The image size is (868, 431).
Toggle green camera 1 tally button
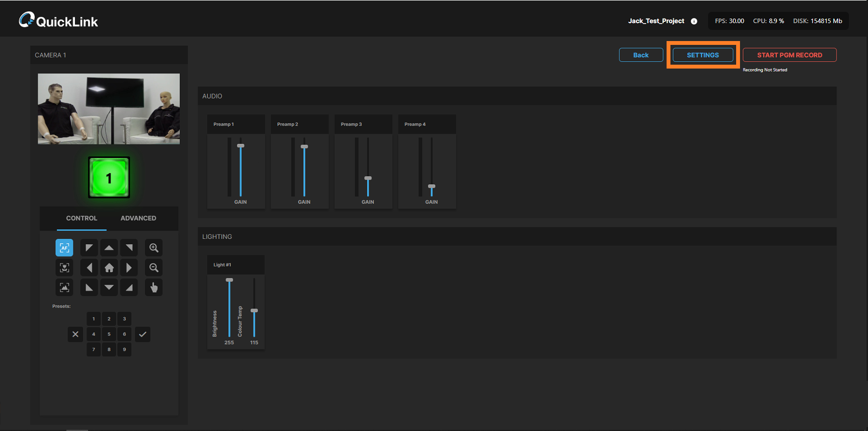point(109,178)
